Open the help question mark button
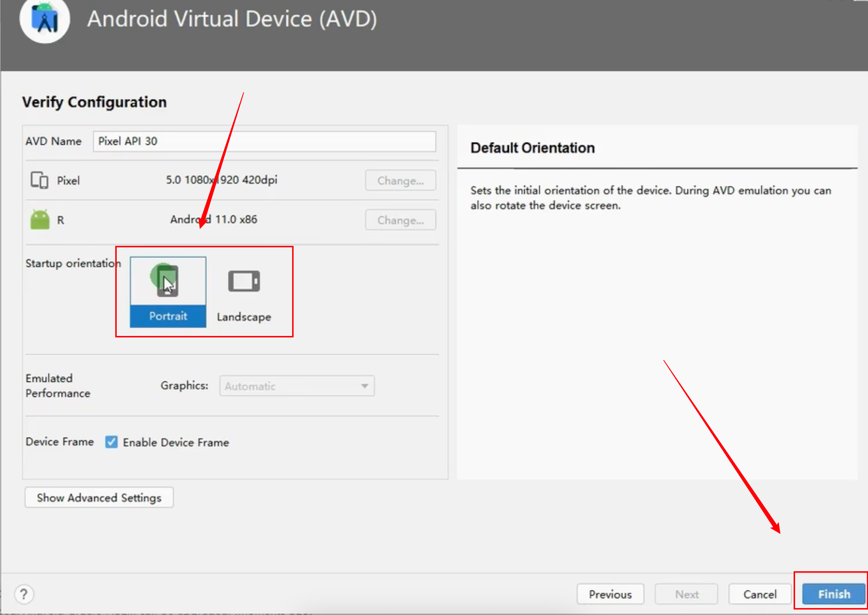This screenshot has width=868, height=615. pyautogui.click(x=24, y=595)
